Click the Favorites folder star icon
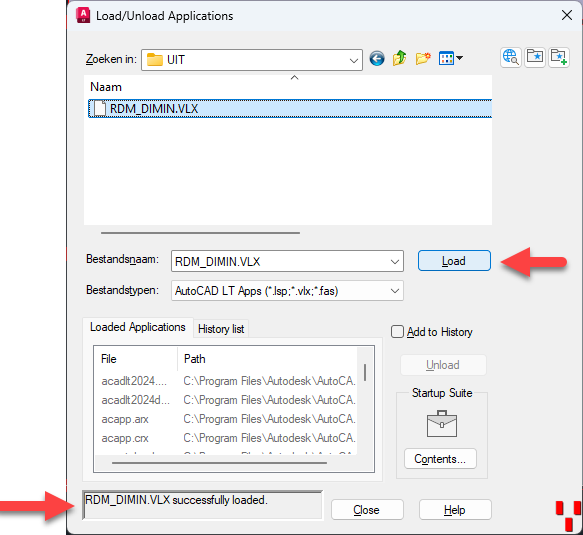Screen dimensions: 583x535 (x=535, y=58)
